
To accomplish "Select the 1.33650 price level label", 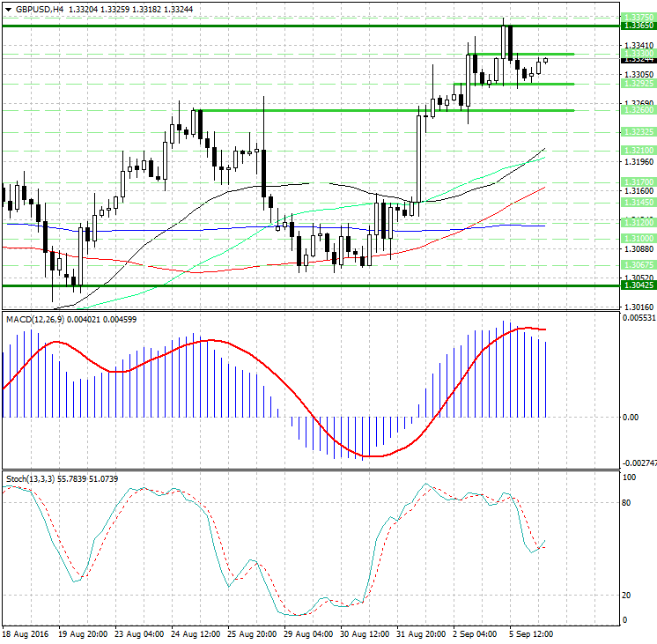I will [637, 26].
